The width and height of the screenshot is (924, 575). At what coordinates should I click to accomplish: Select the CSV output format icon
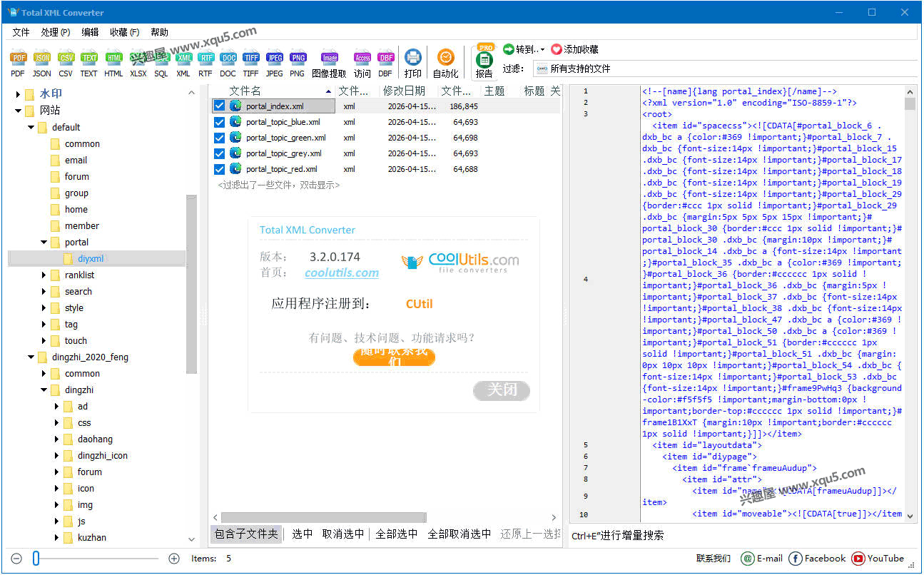[66, 63]
